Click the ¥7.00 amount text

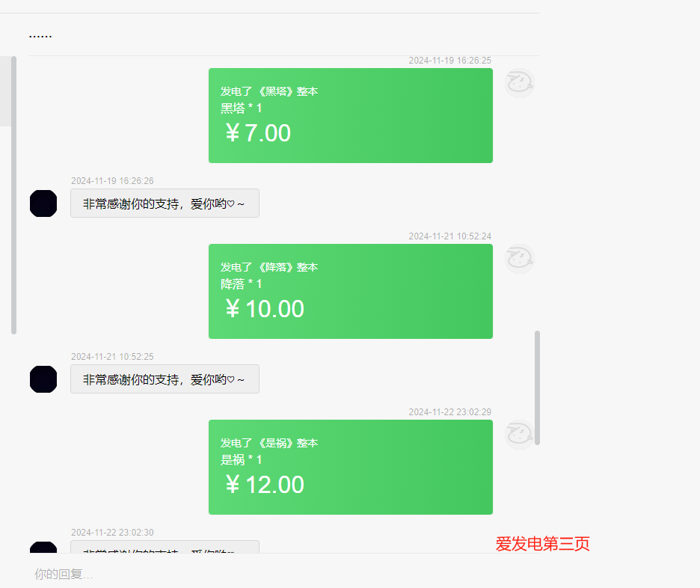pos(258,133)
